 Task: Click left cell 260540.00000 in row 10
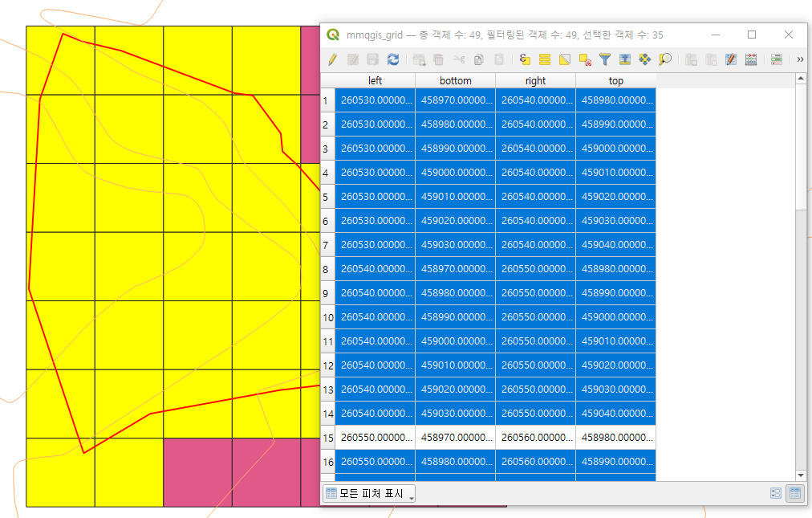(376, 316)
